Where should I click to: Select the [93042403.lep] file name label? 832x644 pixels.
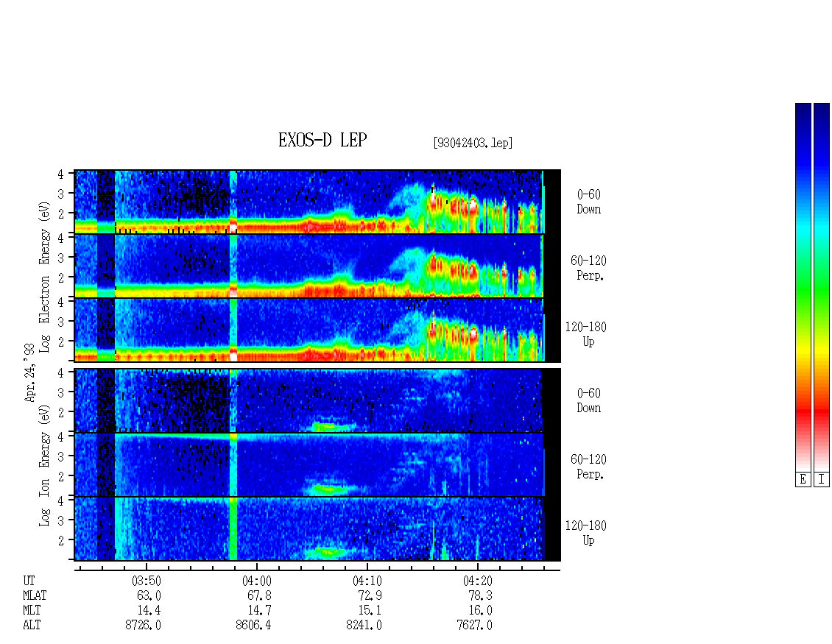[x=473, y=143]
